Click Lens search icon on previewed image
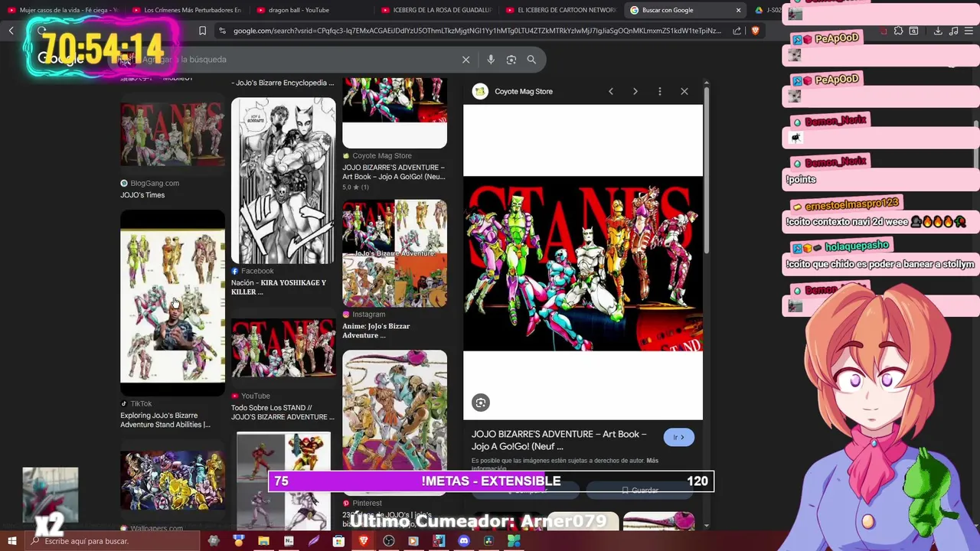This screenshot has height=551, width=980. tap(481, 403)
